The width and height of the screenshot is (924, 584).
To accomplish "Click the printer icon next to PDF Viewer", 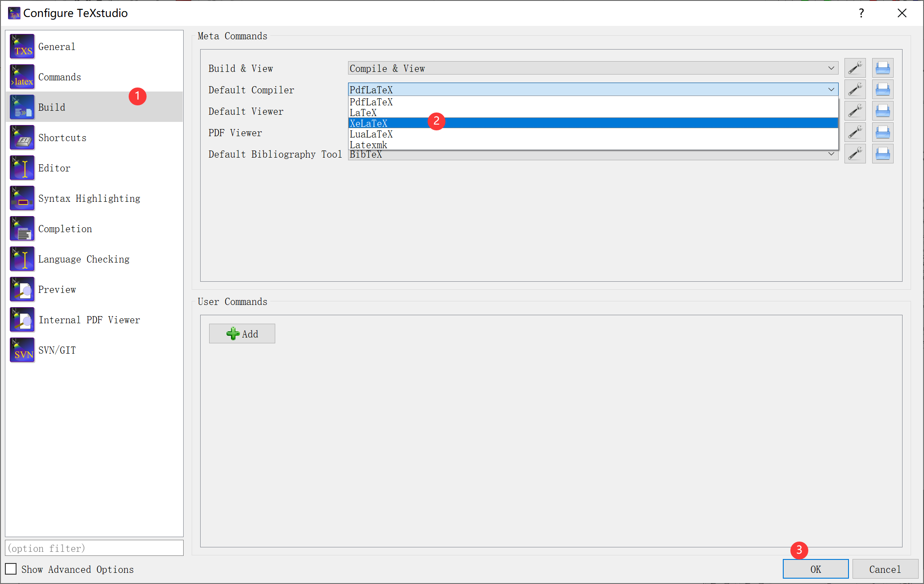I will pyautogui.click(x=882, y=132).
